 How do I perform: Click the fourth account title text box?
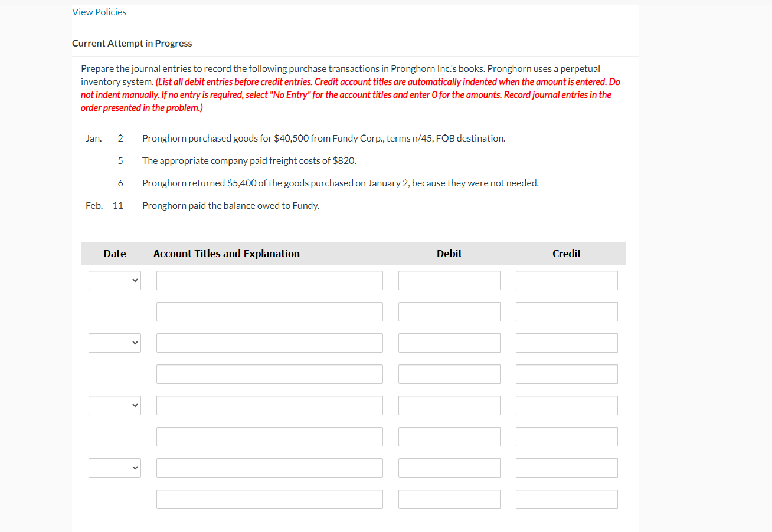pos(269,374)
